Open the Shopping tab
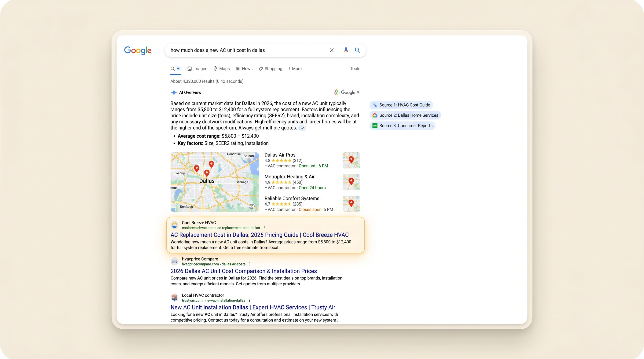The width and height of the screenshot is (644, 359). 271,69
